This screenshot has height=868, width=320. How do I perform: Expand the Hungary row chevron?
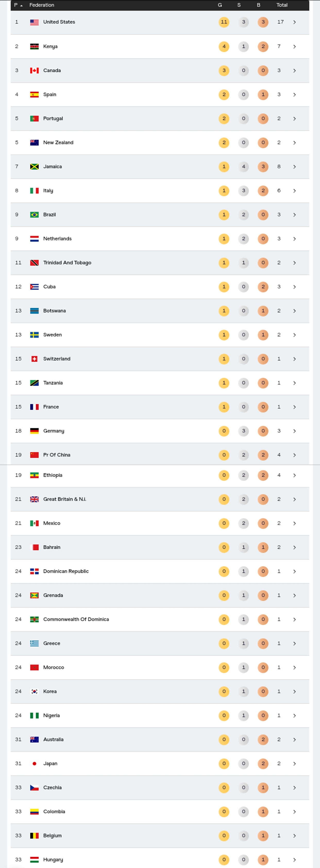pyautogui.click(x=294, y=859)
